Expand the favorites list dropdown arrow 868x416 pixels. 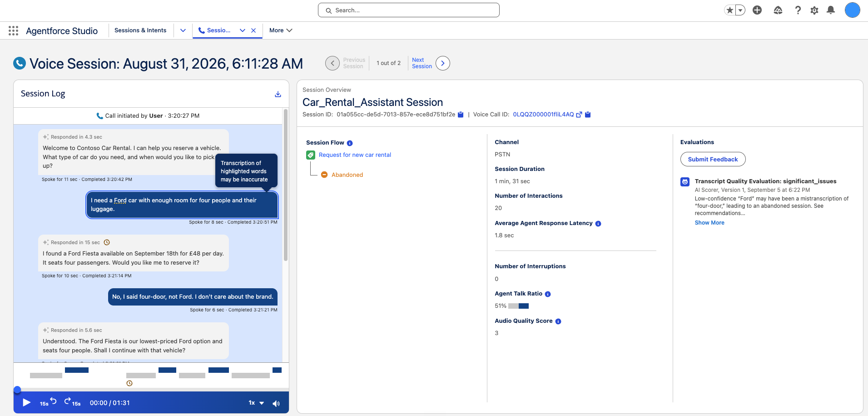click(740, 10)
